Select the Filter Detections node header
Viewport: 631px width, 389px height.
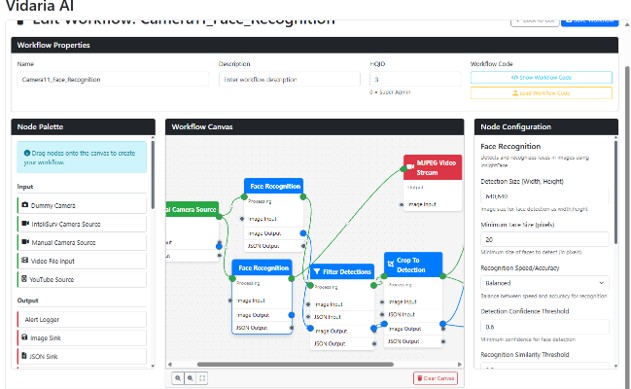point(342,272)
